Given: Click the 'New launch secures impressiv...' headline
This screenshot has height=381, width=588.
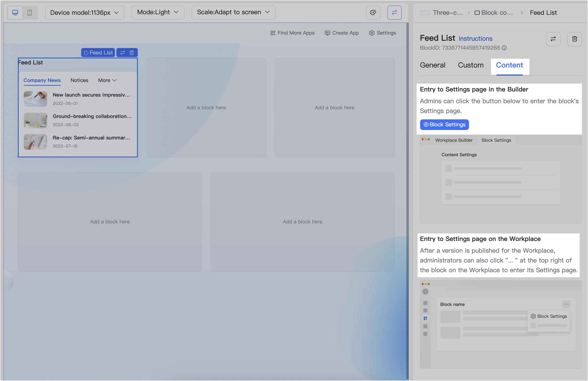Looking at the screenshot, I should pyautogui.click(x=91, y=95).
